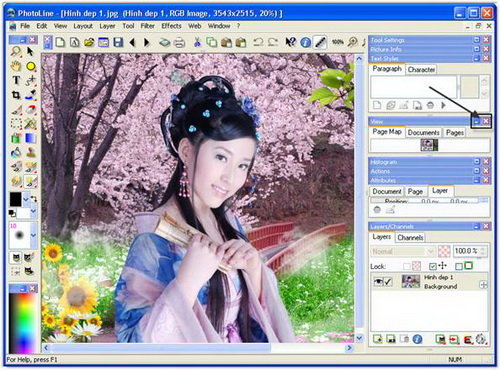Open the Layer menu
Screen dimensions: 500x370
[x=107, y=26]
